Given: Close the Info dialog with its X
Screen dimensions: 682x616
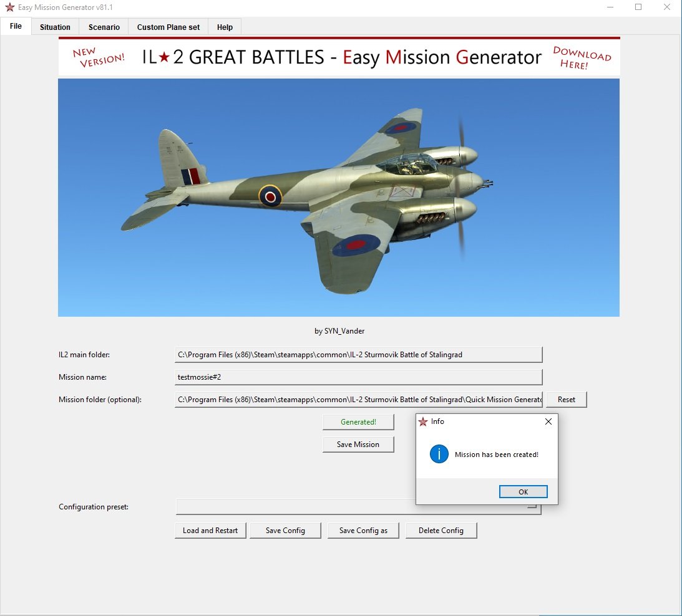Looking at the screenshot, I should tap(548, 421).
